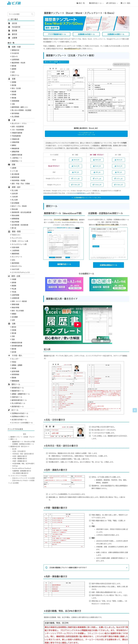Viewport: 138px width, 644px height.
Task: Jump to 記入例 in 目次
Action: [x=14, y=449]
